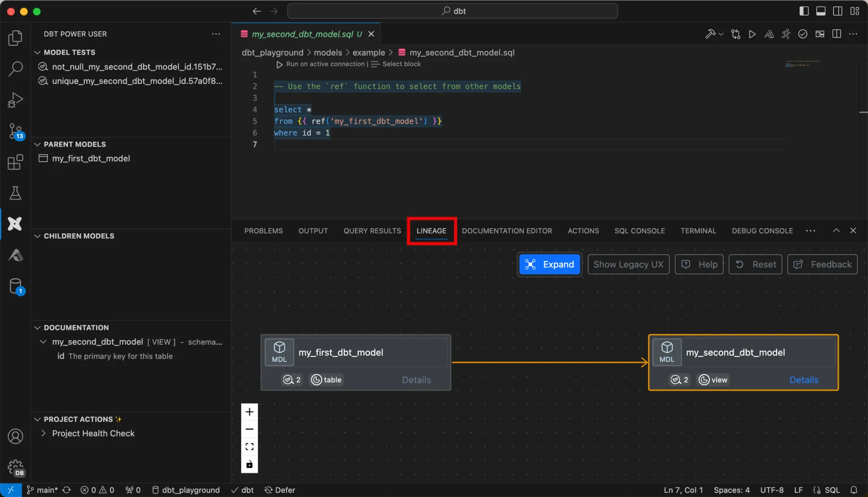The image size is (868, 497).
Task: Open the Testing flask icon
Action: coord(15,193)
